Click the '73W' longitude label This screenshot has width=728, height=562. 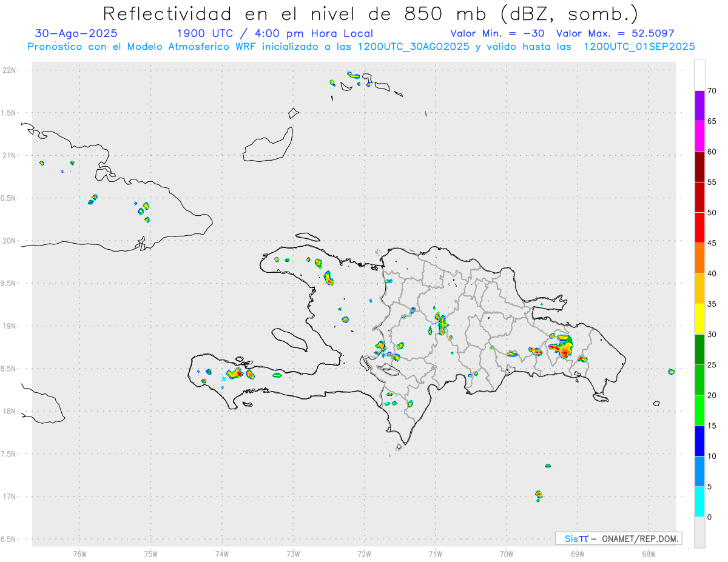click(293, 554)
